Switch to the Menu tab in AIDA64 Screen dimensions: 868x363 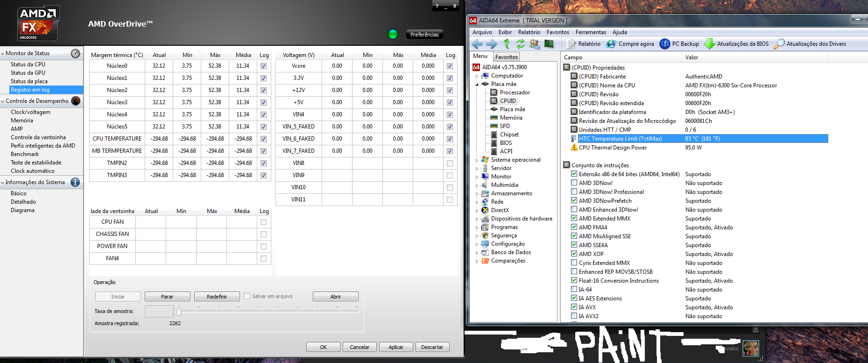480,56
